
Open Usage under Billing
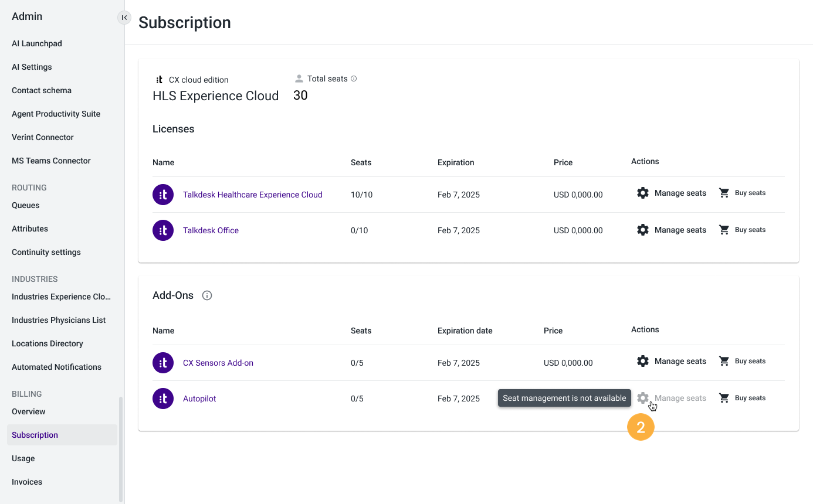click(23, 458)
